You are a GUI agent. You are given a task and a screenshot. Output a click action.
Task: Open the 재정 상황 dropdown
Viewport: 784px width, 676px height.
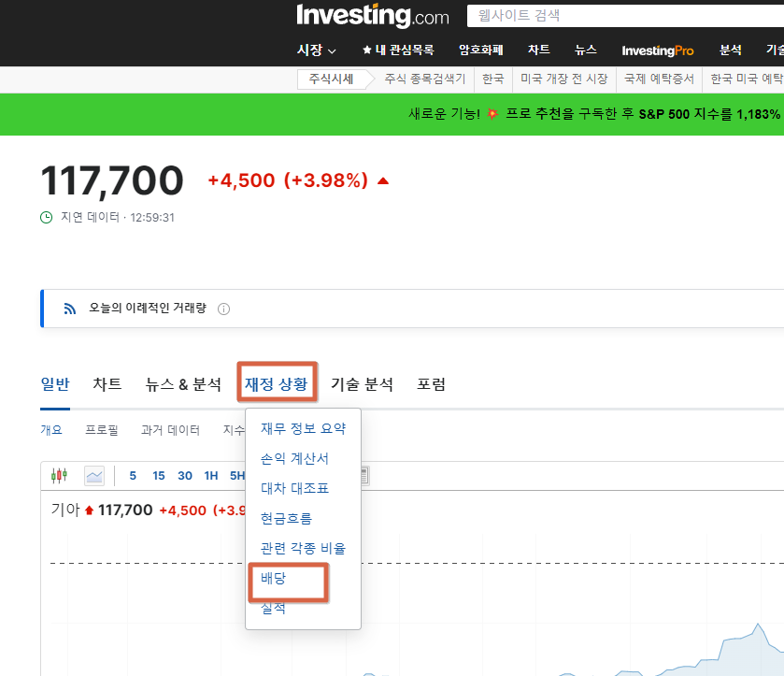click(277, 382)
